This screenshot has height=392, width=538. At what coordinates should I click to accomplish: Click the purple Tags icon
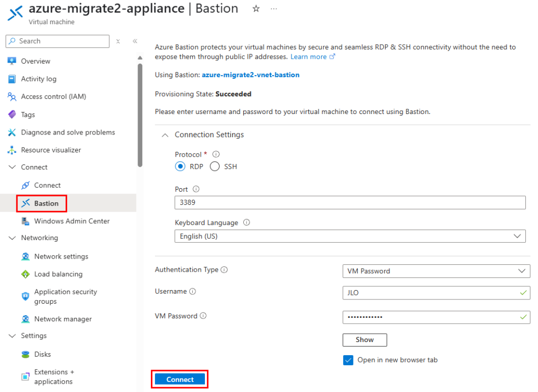pos(12,115)
